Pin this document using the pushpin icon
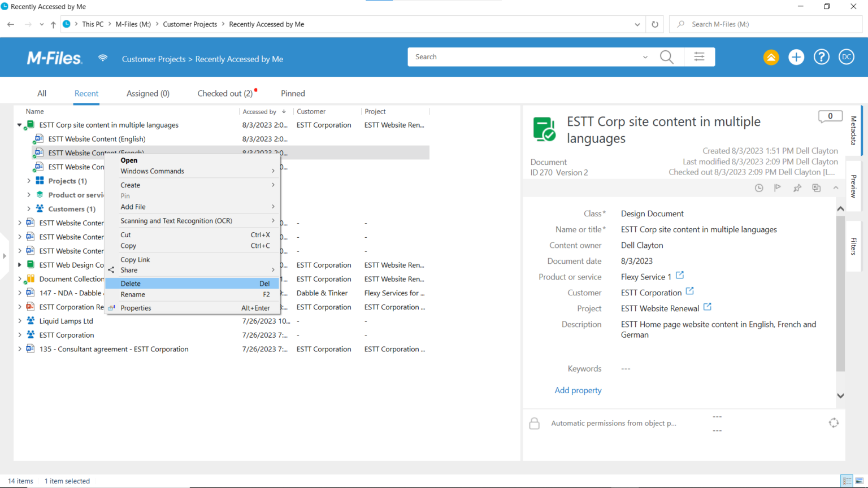 pos(797,188)
